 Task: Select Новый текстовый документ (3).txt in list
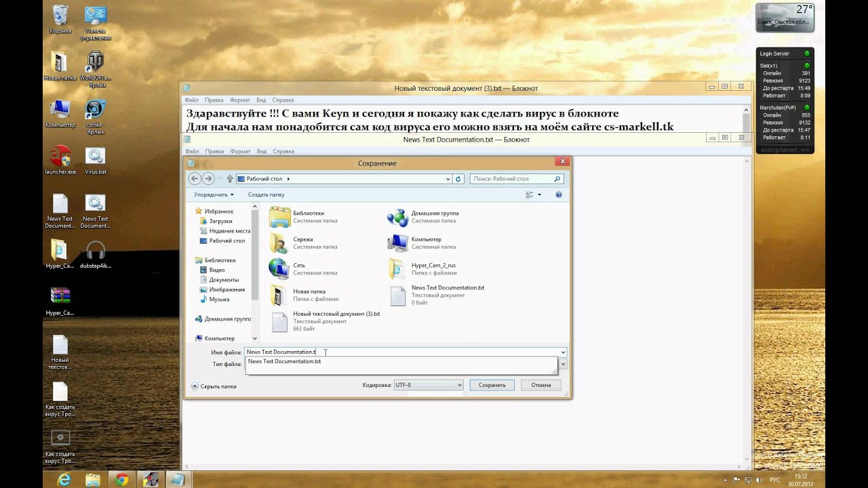tap(324, 321)
